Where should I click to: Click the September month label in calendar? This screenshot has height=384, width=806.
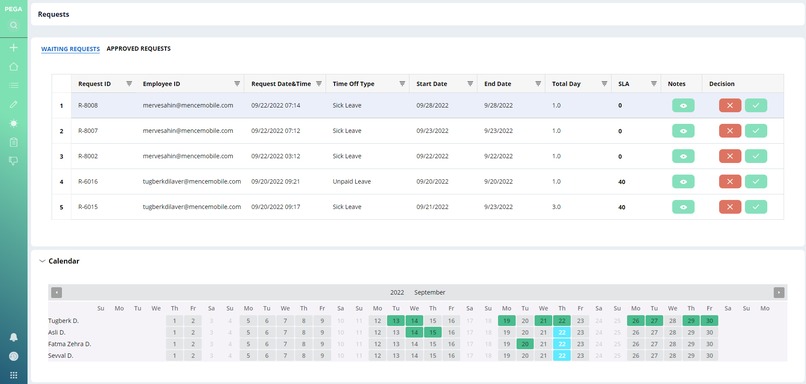[430, 292]
